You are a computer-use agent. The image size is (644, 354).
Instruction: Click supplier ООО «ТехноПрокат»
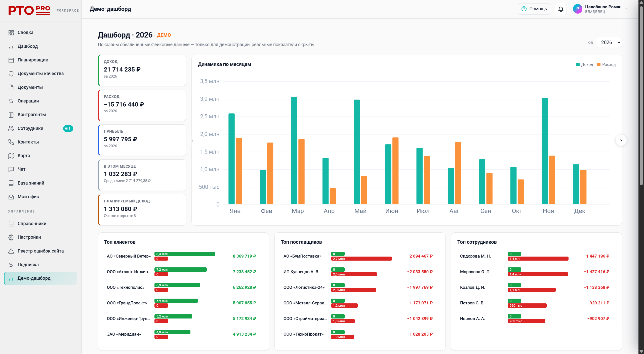pyautogui.click(x=303, y=334)
